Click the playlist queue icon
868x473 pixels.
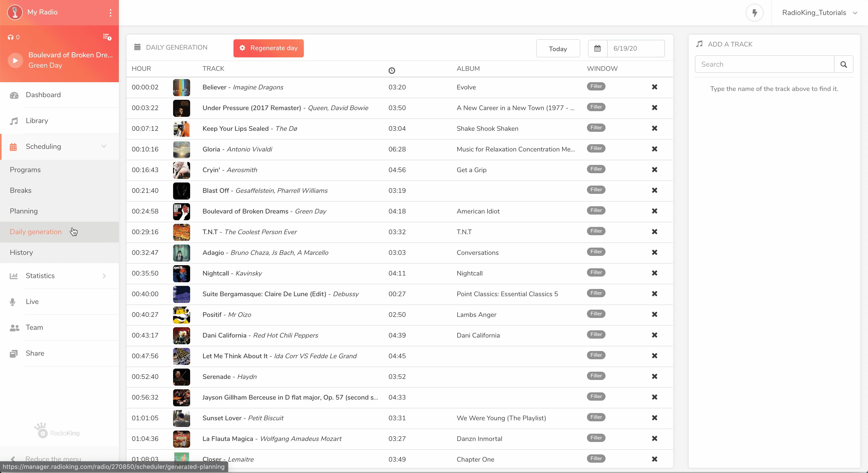(x=107, y=37)
